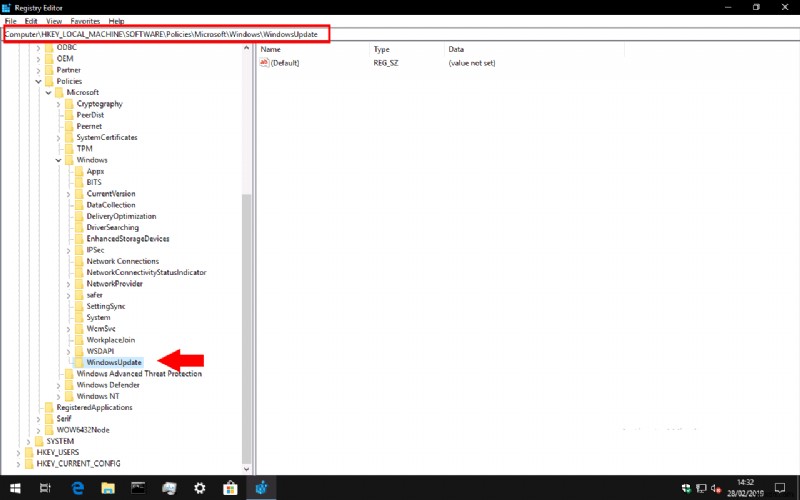Expand the CurrentVersion key
The width and height of the screenshot is (800, 500).
(x=68, y=194)
